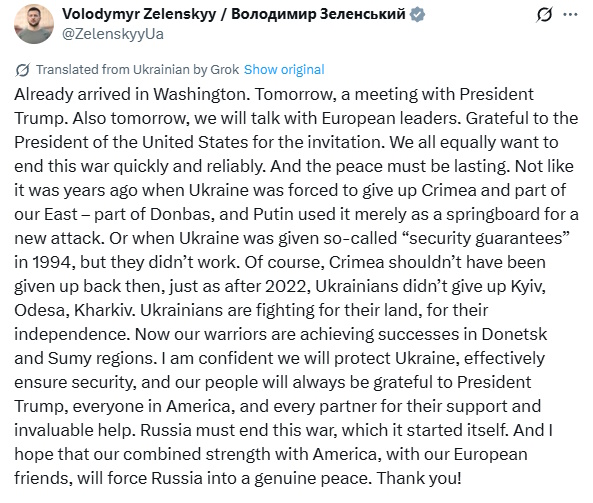This screenshot has width=593, height=503.
Task: Open the Grok action icon beside the options menu
Action: pos(544,15)
